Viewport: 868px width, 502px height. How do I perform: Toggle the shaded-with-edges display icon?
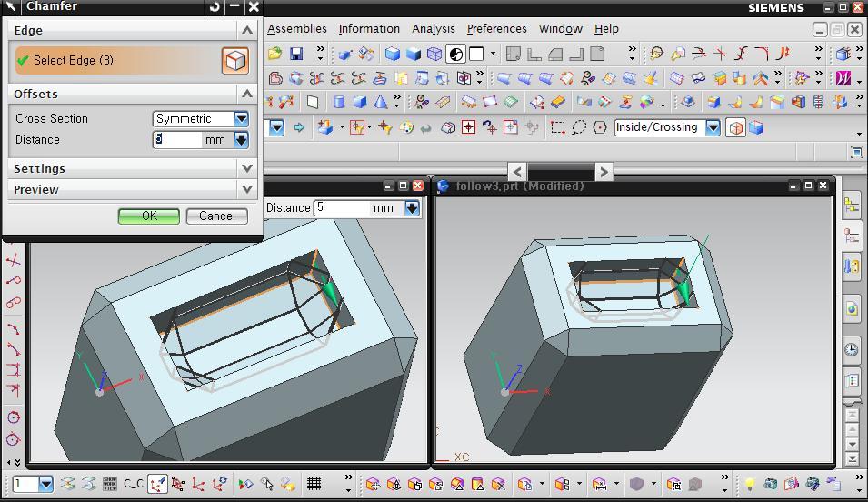tap(392, 55)
